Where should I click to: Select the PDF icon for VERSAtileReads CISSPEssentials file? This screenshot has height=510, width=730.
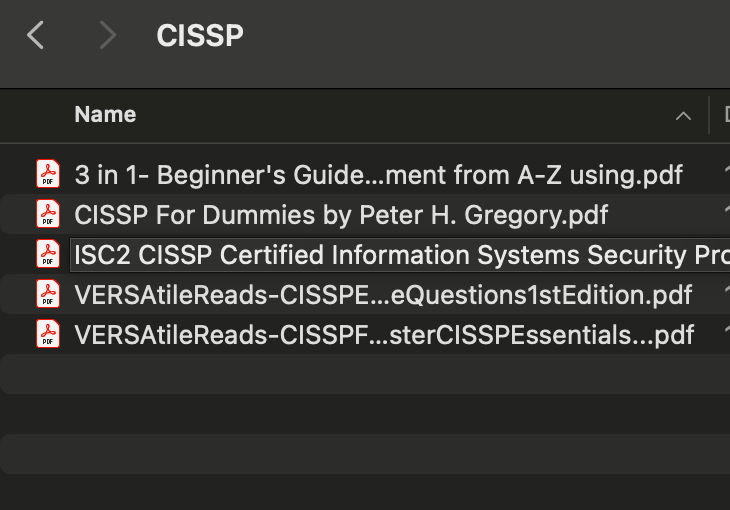point(48,334)
